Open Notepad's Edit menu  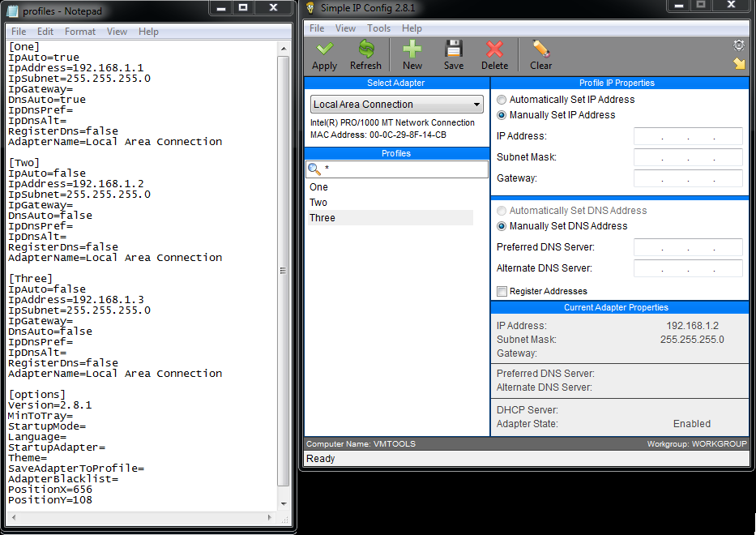tap(45, 31)
